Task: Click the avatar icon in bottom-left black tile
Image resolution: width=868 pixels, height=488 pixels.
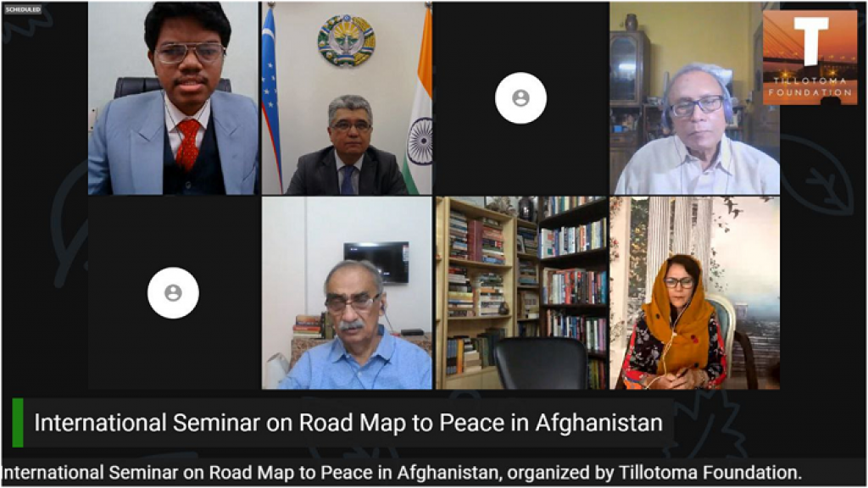Action: point(173,292)
